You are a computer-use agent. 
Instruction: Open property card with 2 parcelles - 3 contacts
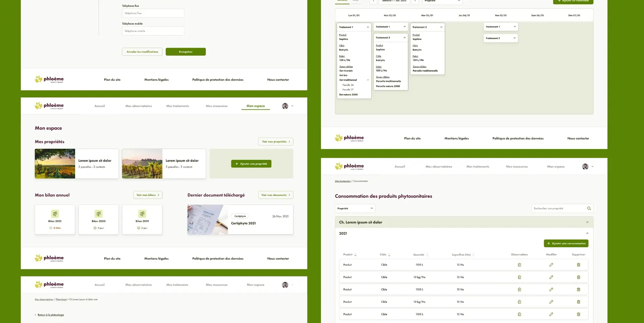coord(77,164)
